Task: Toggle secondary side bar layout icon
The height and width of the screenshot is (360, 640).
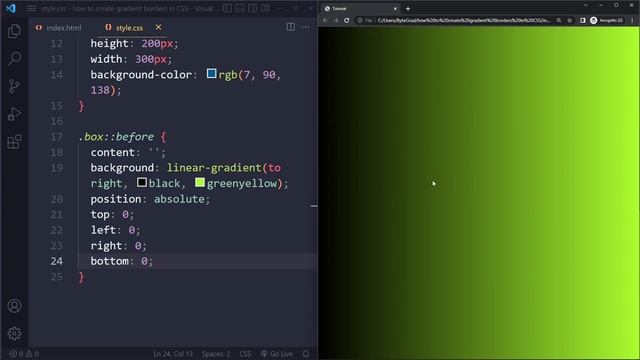Action: click(x=253, y=8)
